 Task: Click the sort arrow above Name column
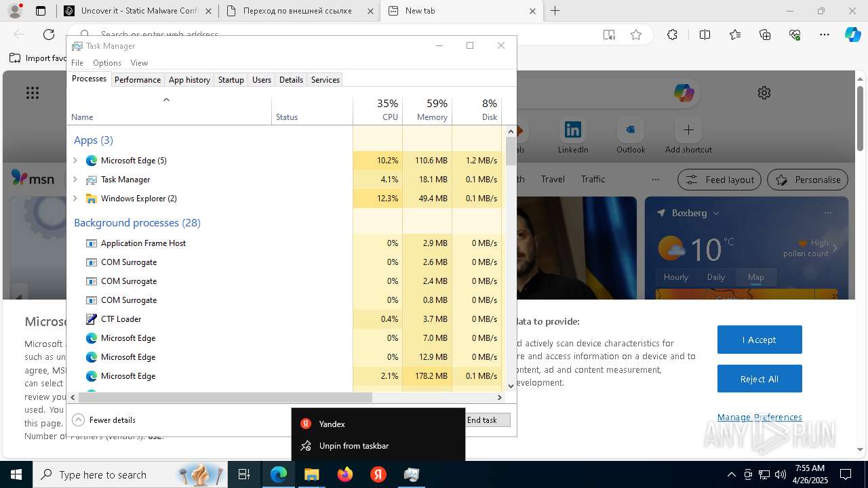(166, 100)
